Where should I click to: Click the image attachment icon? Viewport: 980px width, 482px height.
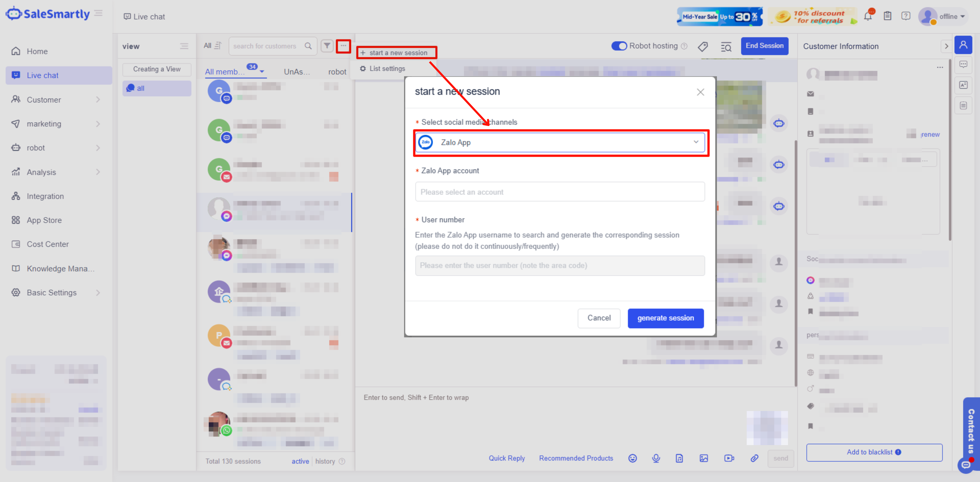pos(703,458)
